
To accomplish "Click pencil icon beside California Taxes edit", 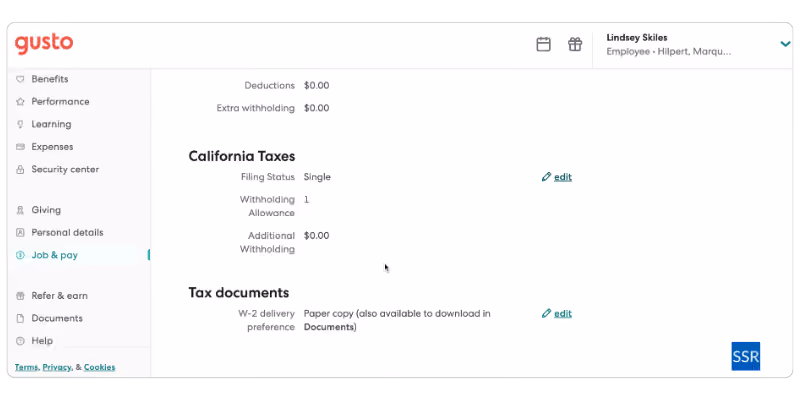I will point(546,177).
